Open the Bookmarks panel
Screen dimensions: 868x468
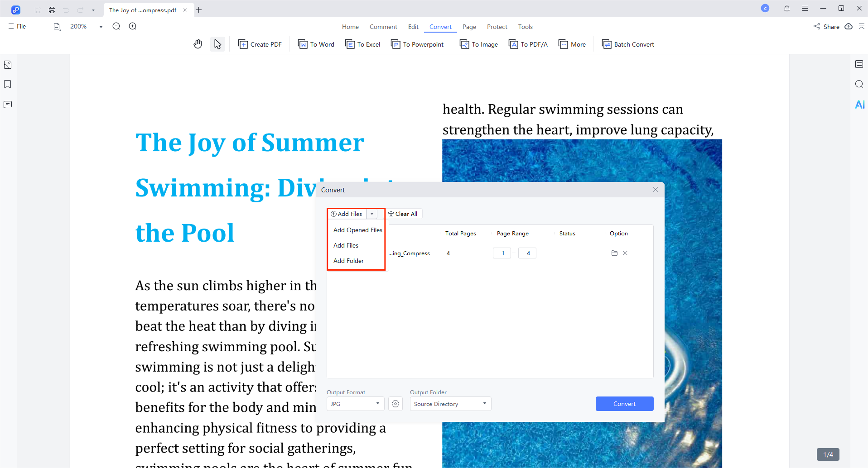[x=7, y=84]
